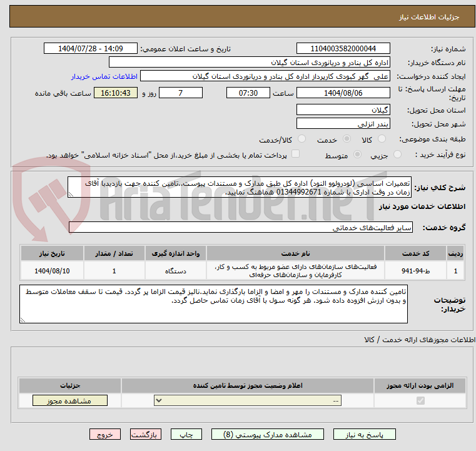This screenshot has height=451, width=476.
Task: Click the تعداد / مقدار column header
Action: point(114,253)
